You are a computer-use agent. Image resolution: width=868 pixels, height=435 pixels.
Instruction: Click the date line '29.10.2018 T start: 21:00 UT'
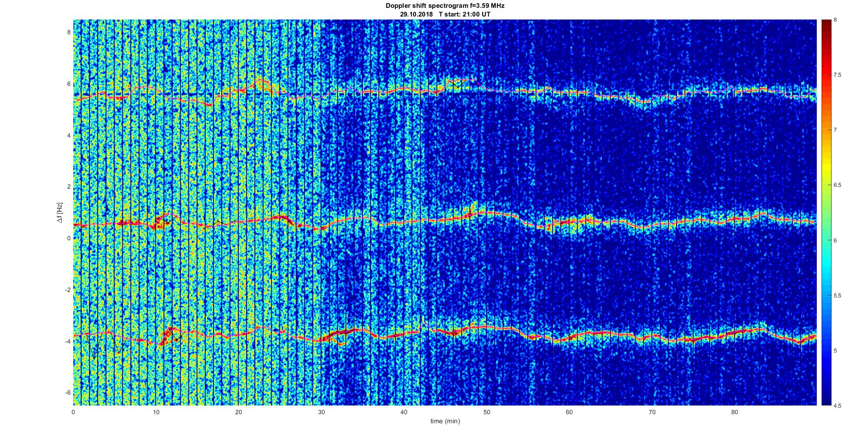[x=445, y=14]
